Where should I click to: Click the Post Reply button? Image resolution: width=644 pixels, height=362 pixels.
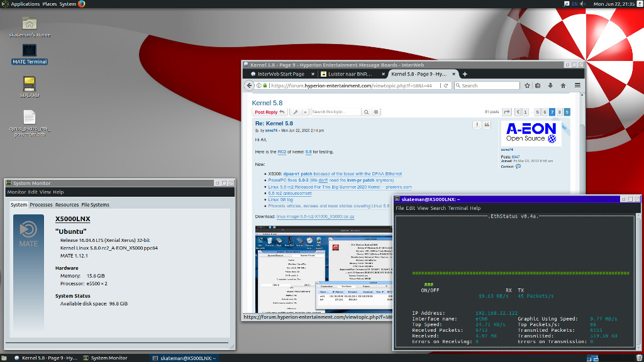click(x=269, y=112)
